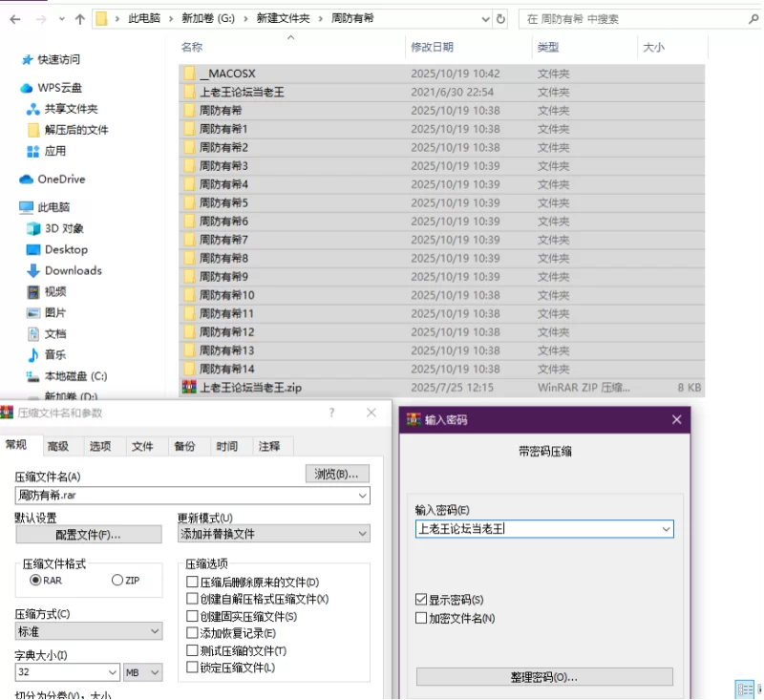This screenshot has width=764, height=700.
Task: Click the 3D 对象 sidebar icon
Action: [33, 228]
